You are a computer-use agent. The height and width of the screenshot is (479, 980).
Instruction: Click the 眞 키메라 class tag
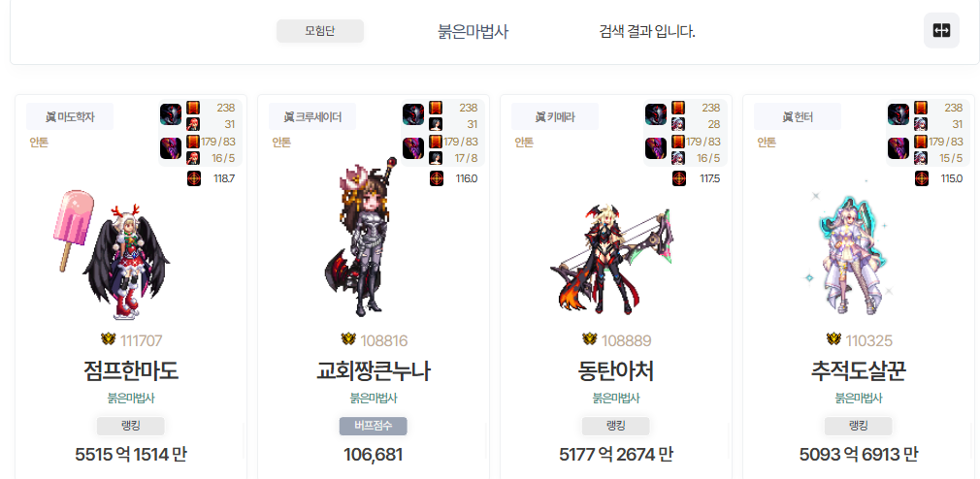point(555,116)
